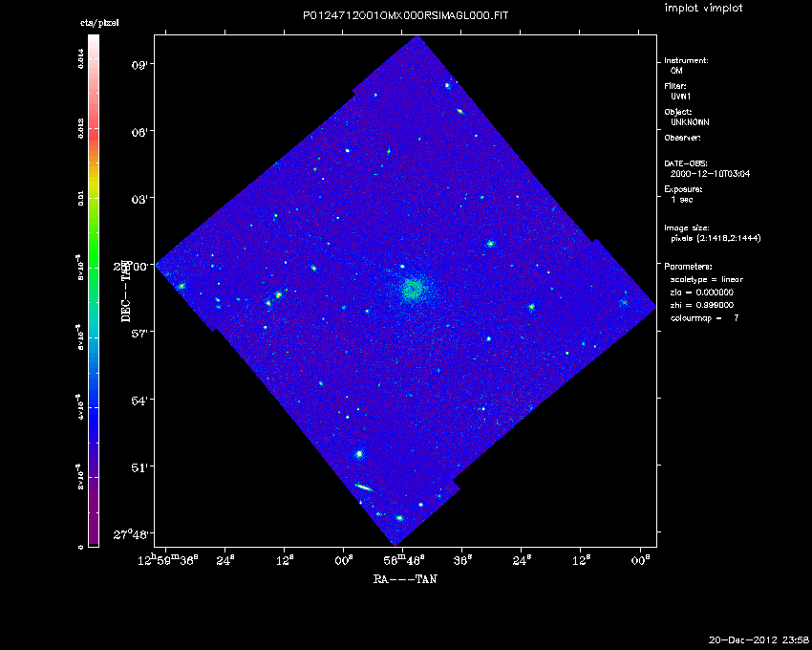Select the '0.014' colorbar tick label
This screenshot has height=650, width=812.
(x=81, y=58)
